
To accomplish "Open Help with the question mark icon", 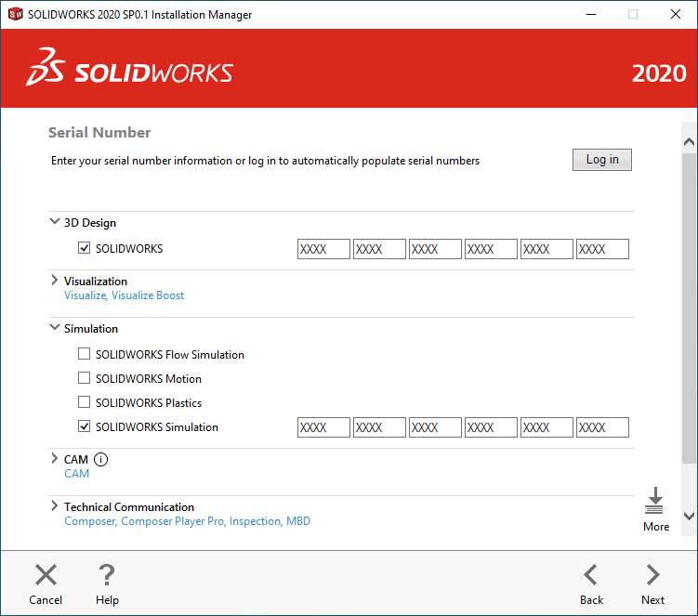I will pyautogui.click(x=107, y=575).
